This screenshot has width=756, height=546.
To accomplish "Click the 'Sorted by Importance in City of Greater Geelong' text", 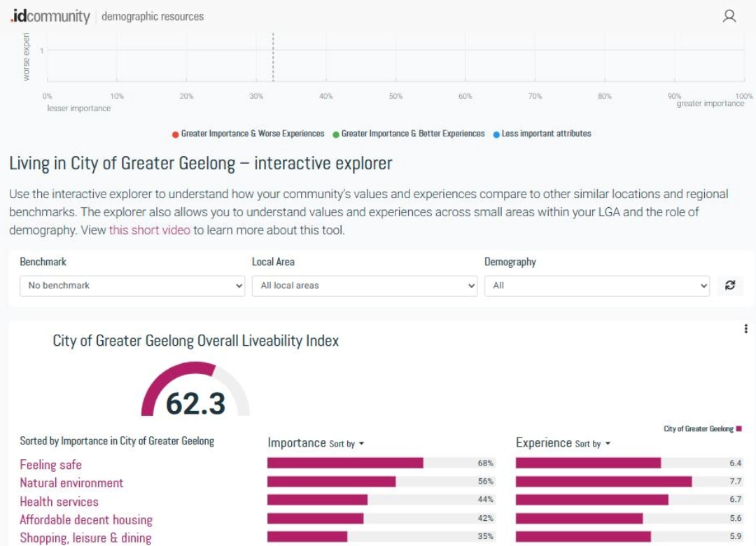I will click(117, 441).
